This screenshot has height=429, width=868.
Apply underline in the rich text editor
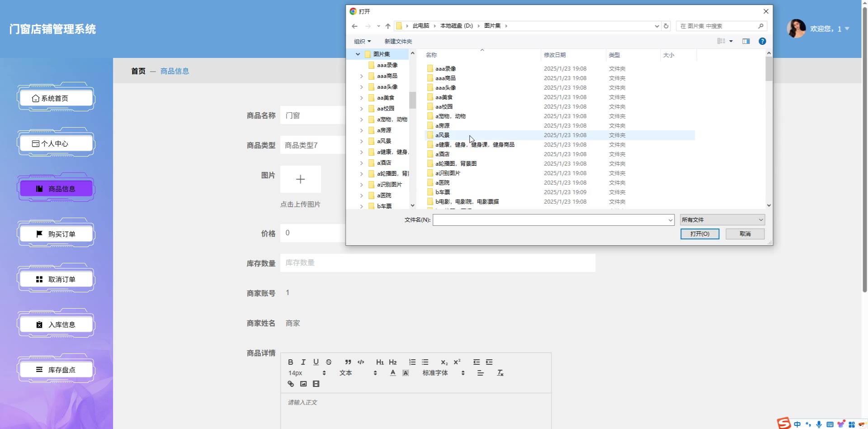click(x=316, y=362)
